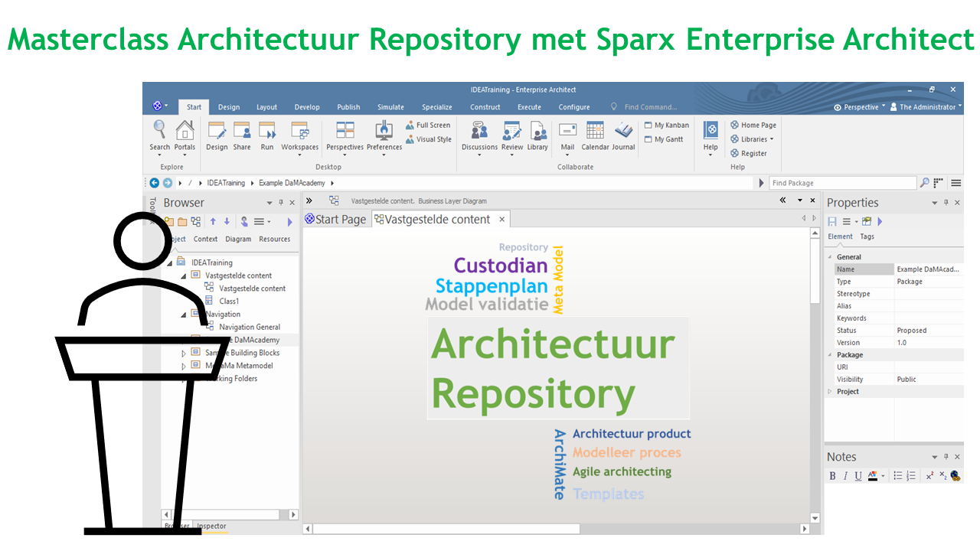The width and height of the screenshot is (980, 551).
Task: Open My Kanban in the ribbon
Action: (666, 126)
